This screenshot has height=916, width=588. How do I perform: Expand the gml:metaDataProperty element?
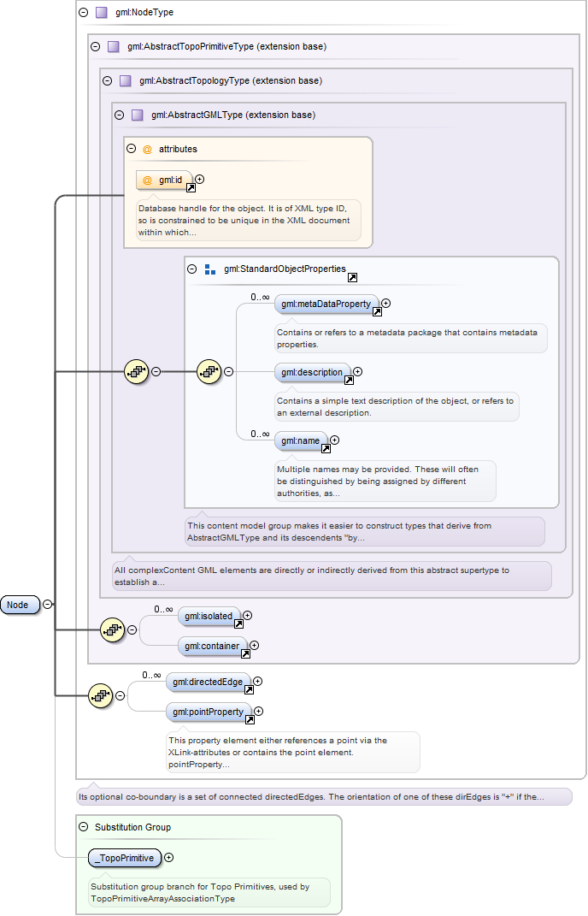click(386, 303)
